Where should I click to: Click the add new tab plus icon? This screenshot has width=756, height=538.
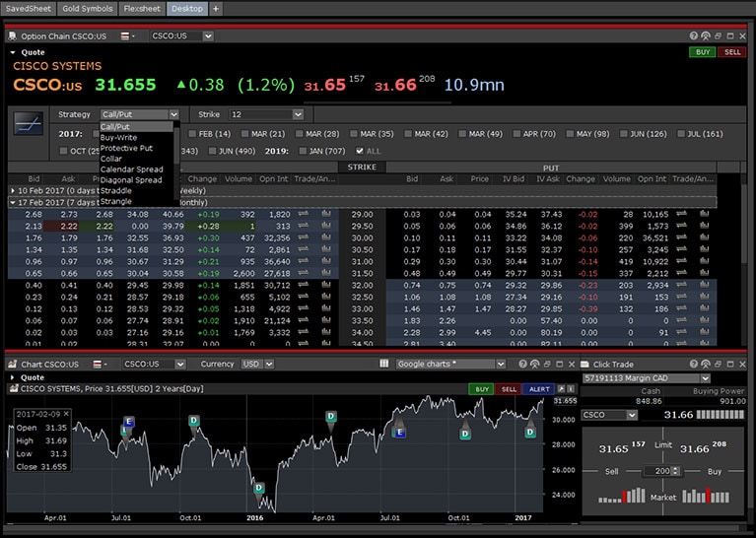(x=216, y=8)
